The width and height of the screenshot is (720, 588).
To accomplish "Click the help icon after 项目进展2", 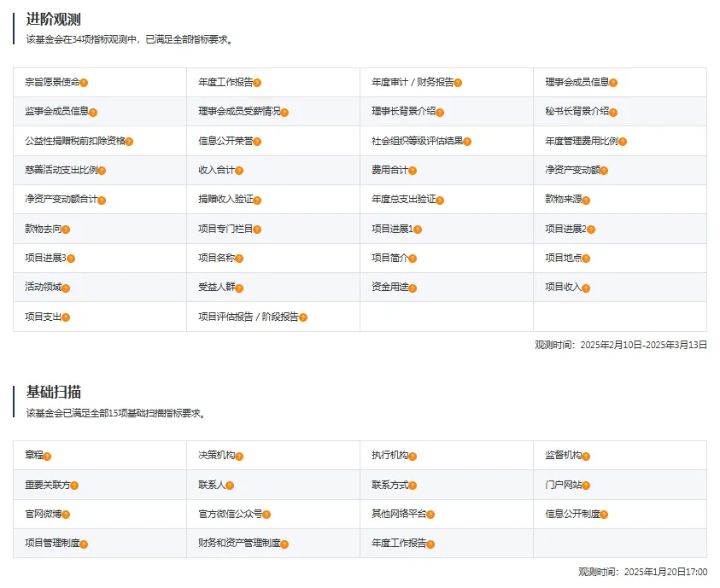I will click(590, 230).
